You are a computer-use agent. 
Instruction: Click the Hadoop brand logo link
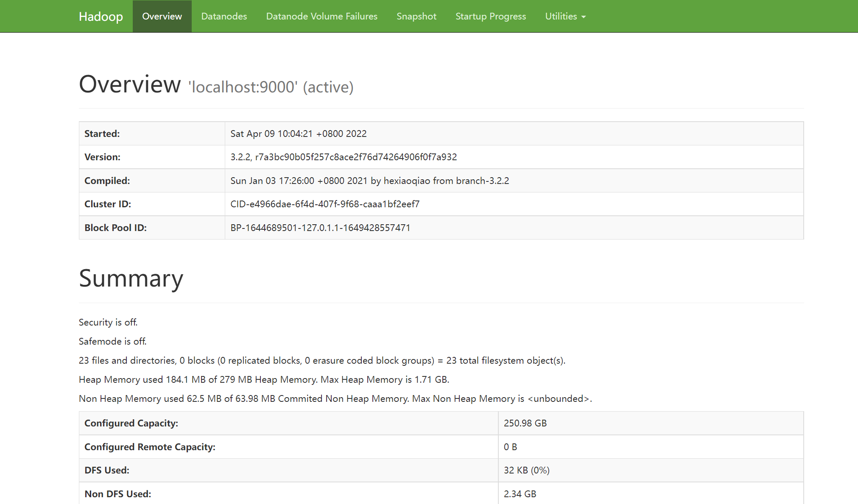click(x=101, y=16)
